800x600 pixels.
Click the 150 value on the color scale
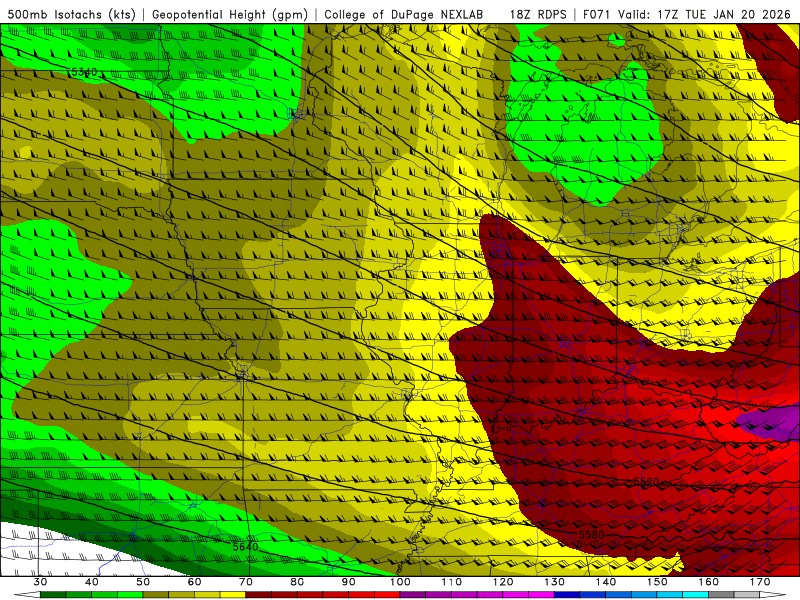[x=657, y=582]
